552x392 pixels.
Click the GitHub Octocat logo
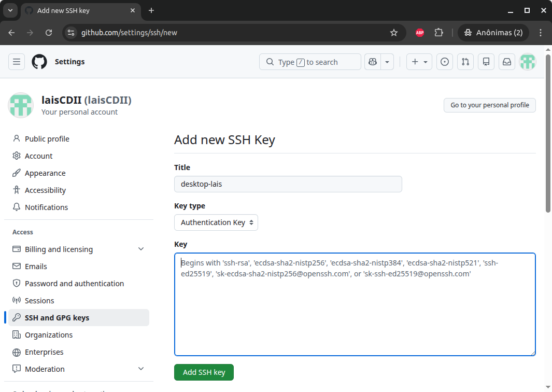tap(39, 62)
